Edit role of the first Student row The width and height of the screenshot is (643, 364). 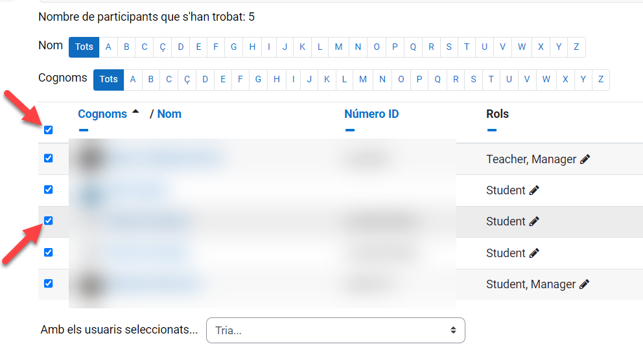[x=534, y=190]
